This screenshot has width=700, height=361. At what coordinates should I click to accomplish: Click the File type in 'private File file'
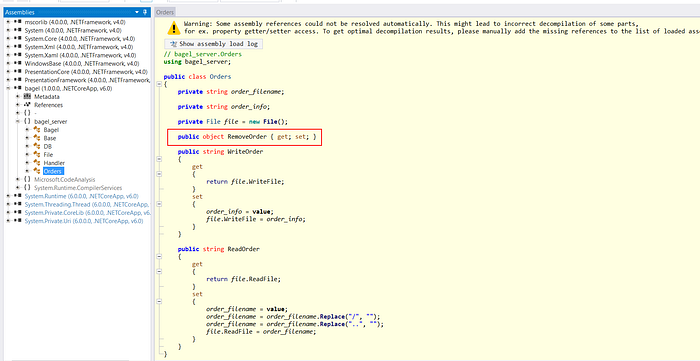pos(213,121)
